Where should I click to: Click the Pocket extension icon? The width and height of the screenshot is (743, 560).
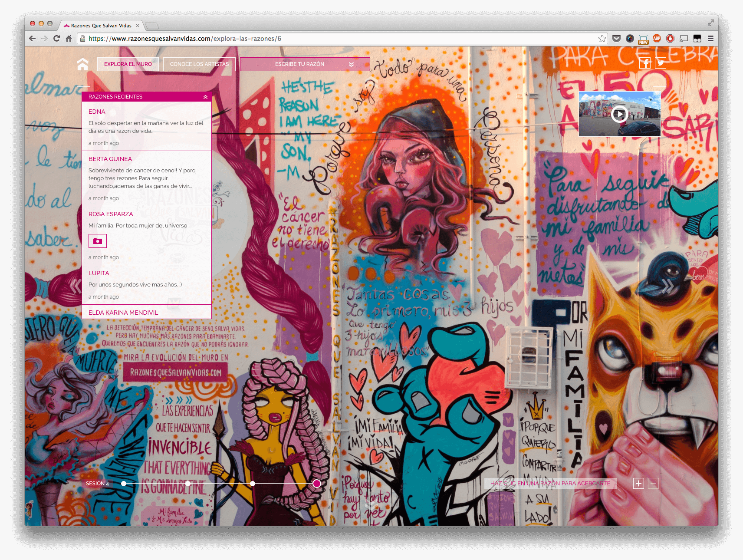click(616, 38)
